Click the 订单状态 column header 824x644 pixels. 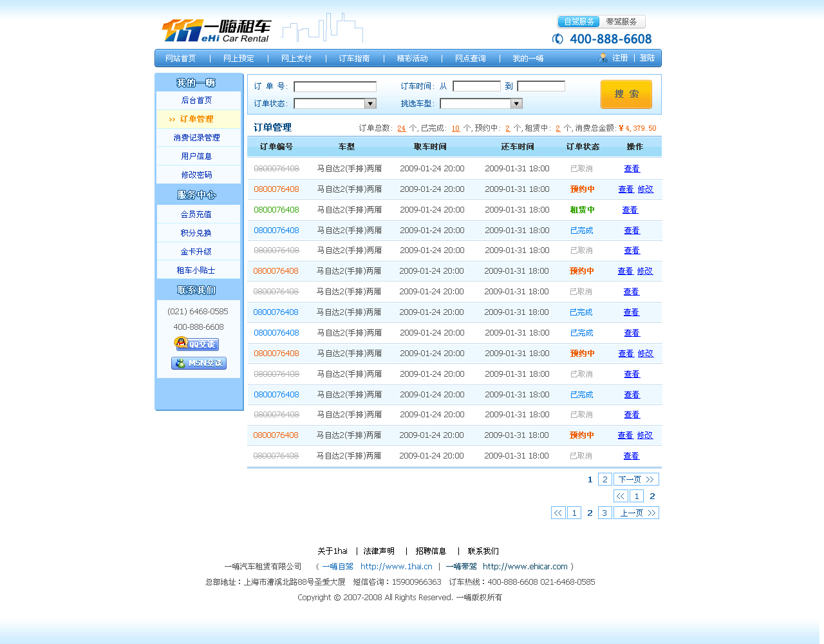click(583, 147)
